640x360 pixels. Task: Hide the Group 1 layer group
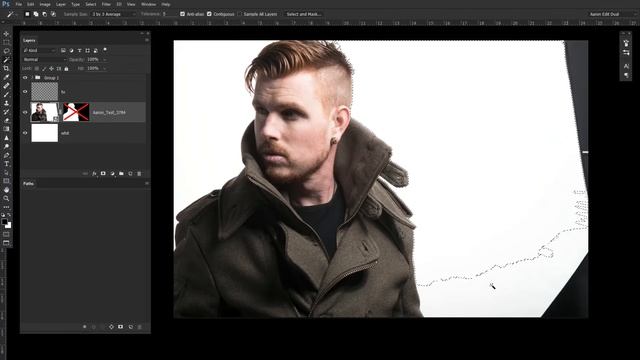pos(25,78)
